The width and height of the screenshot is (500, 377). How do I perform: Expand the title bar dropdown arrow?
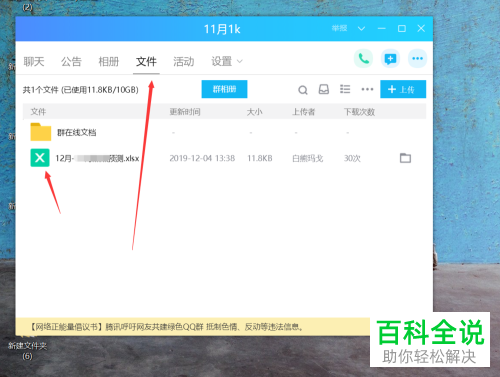(x=361, y=29)
